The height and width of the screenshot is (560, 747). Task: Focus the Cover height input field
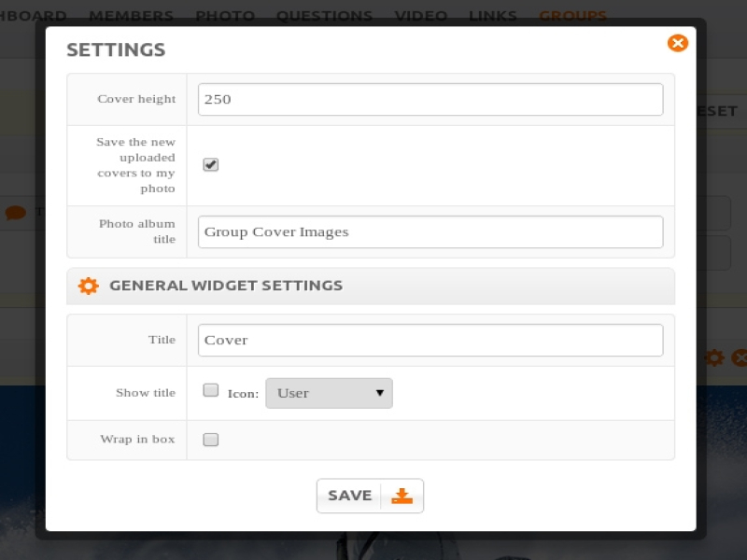click(x=430, y=100)
